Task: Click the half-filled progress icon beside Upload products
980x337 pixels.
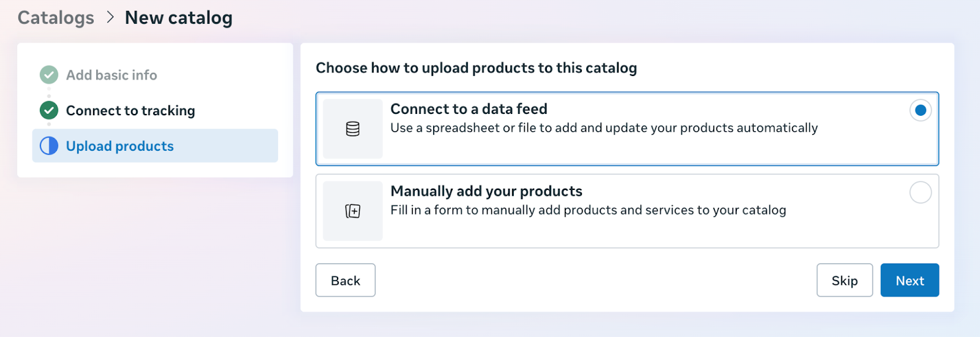Action: pyautogui.click(x=49, y=146)
